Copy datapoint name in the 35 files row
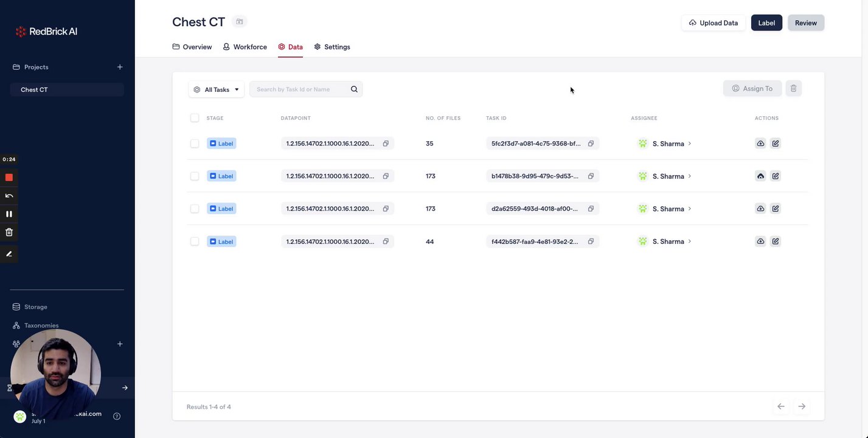Screen dimensions: 868x438 pos(386,144)
